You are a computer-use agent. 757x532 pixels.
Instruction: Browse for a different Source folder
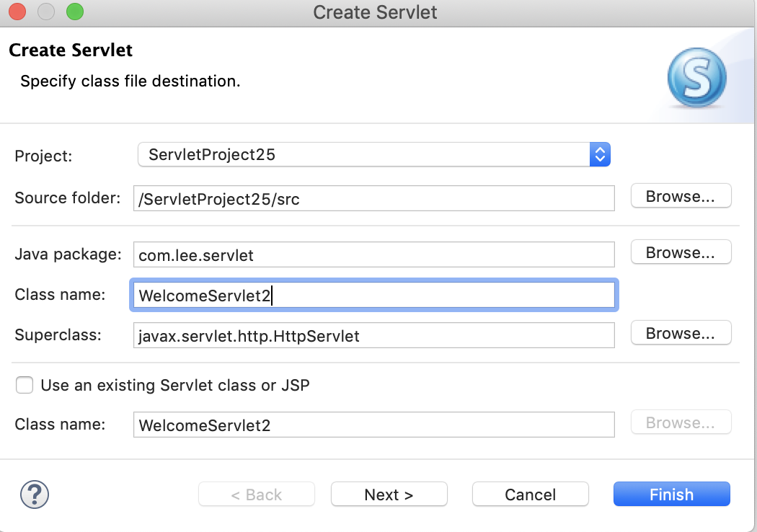pyautogui.click(x=680, y=195)
